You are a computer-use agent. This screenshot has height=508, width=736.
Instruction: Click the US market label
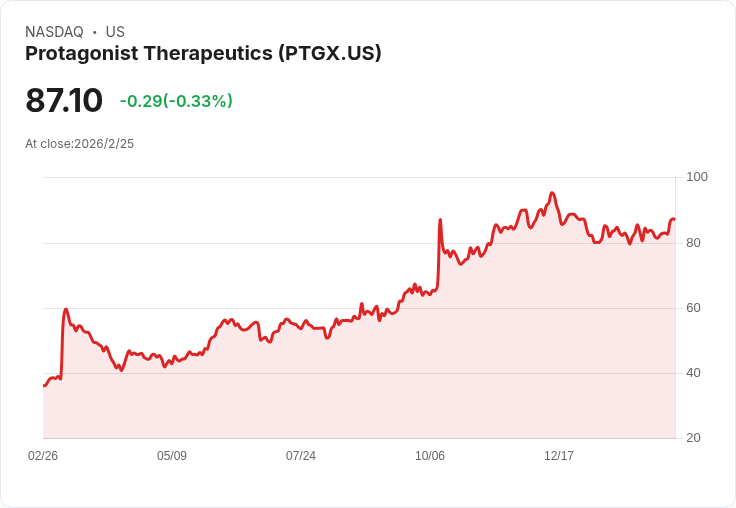pyautogui.click(x=115, y=32)
